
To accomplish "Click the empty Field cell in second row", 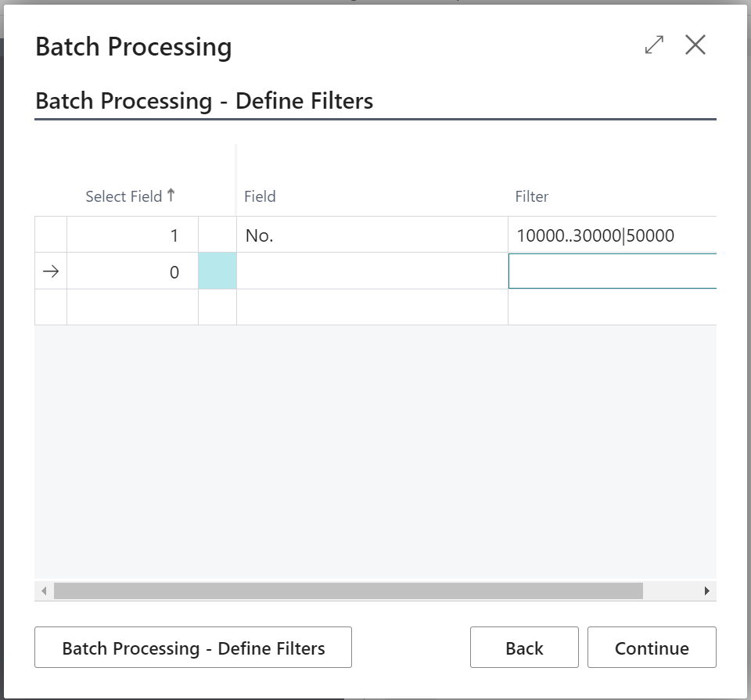I will click(x=372, y=271).
